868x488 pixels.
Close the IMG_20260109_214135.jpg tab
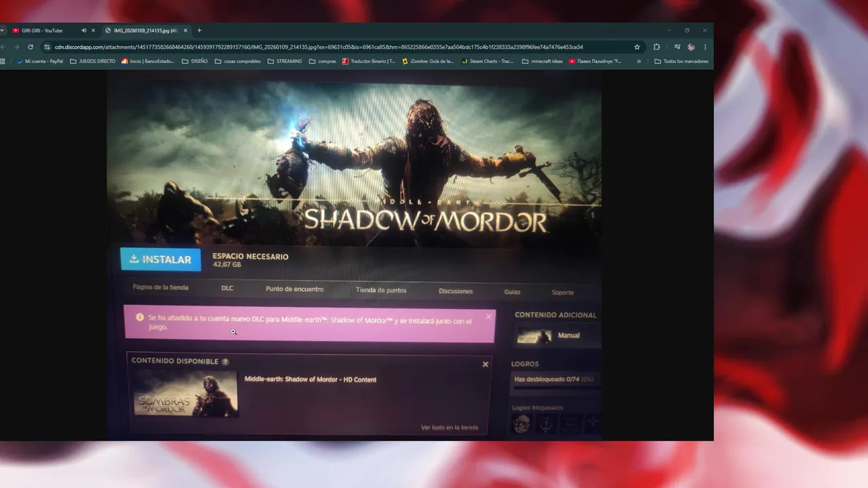tap(185, 30)
